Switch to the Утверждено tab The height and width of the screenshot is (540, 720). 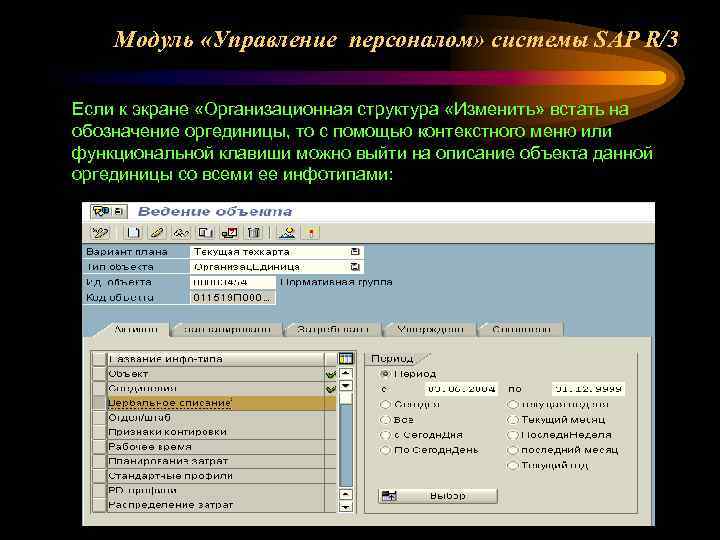pos(430,329)
